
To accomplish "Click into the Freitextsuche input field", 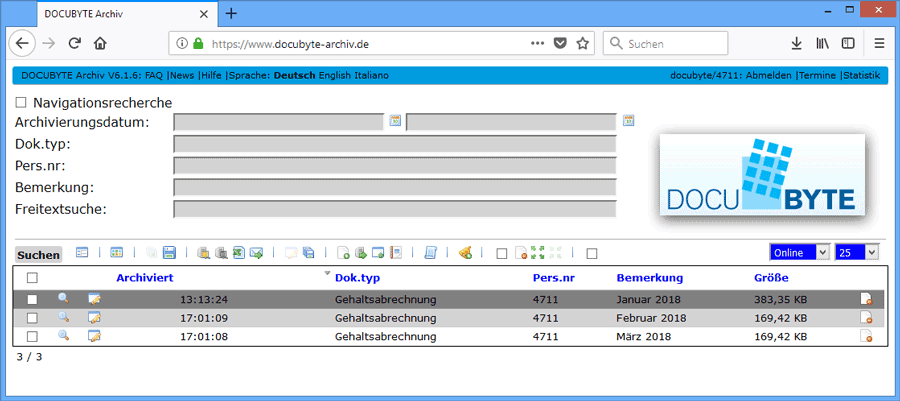I will (x=395, y=209).
